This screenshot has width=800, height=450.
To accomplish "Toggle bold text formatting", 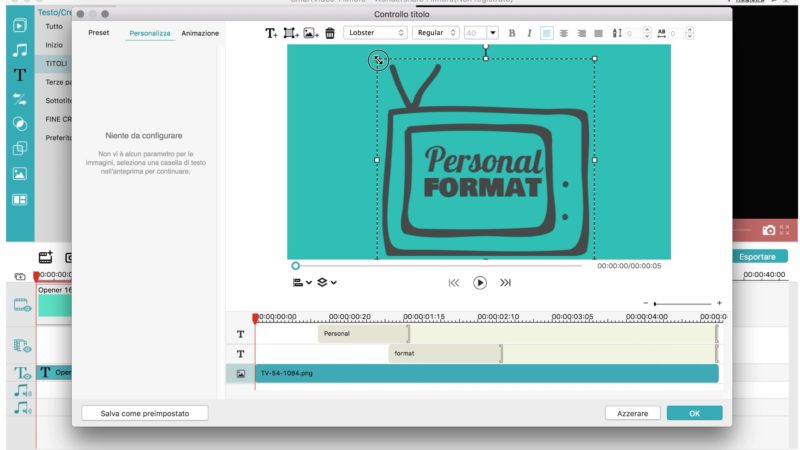I will click(x=512, y=33).
